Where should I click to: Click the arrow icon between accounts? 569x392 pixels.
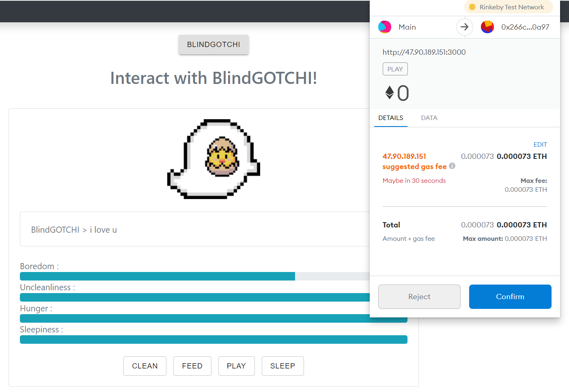(x=465, y=27)
